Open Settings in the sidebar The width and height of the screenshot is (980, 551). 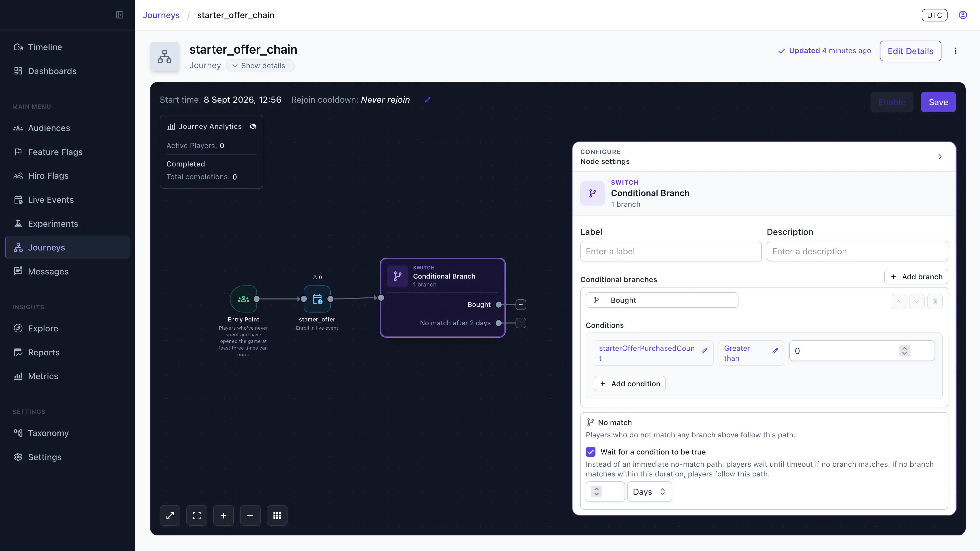67,457
